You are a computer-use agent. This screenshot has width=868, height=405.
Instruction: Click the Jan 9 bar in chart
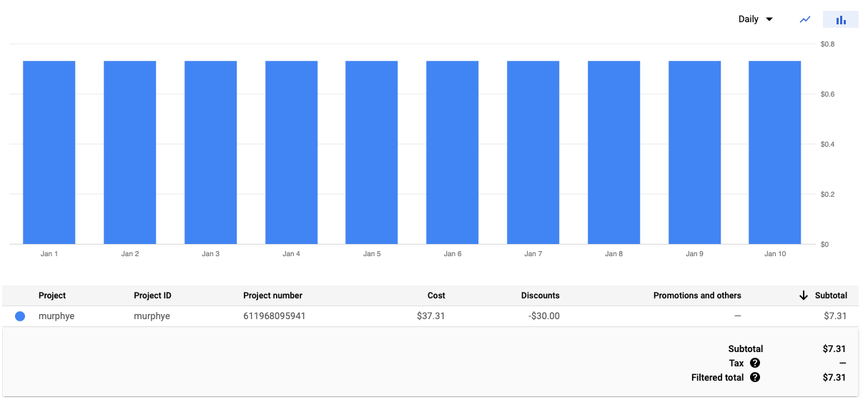[x=694, y=152]
